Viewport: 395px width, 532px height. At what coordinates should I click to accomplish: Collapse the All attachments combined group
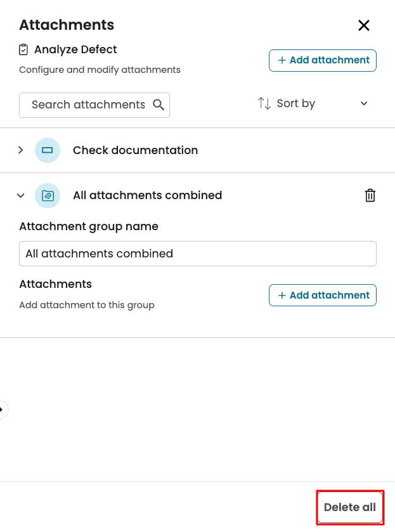21,195
